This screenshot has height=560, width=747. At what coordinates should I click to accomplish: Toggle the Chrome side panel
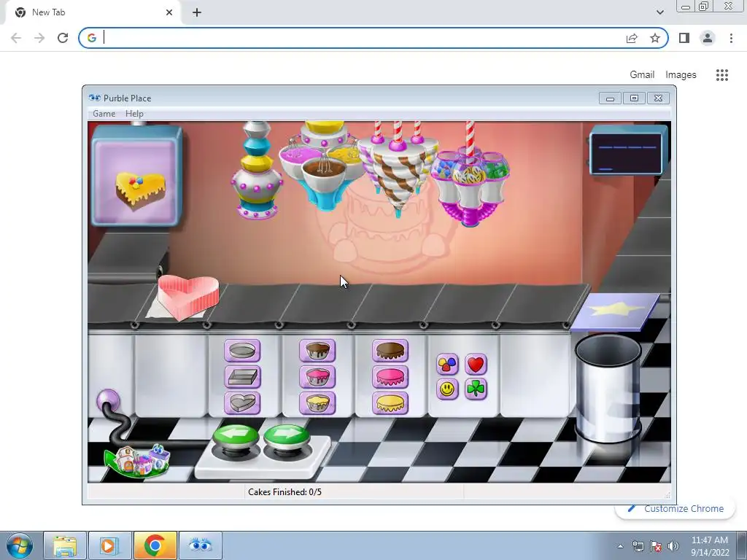(684, 38)
